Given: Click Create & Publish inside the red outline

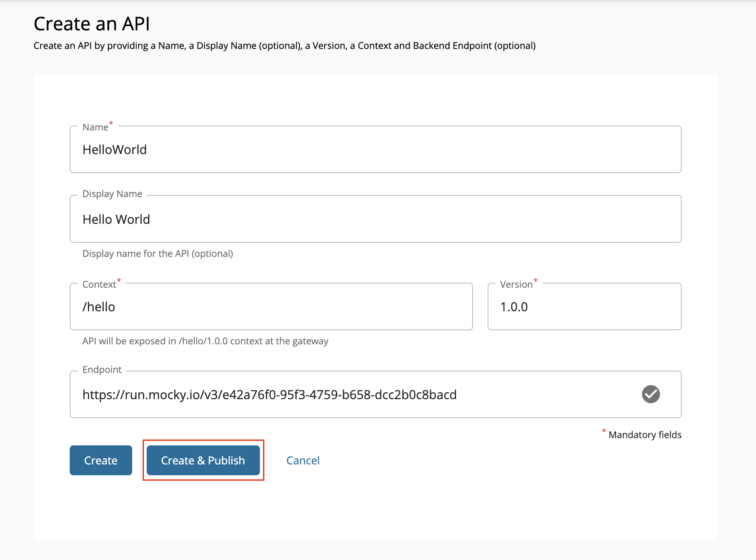Looking at the screenshot, I should [203, 460].
